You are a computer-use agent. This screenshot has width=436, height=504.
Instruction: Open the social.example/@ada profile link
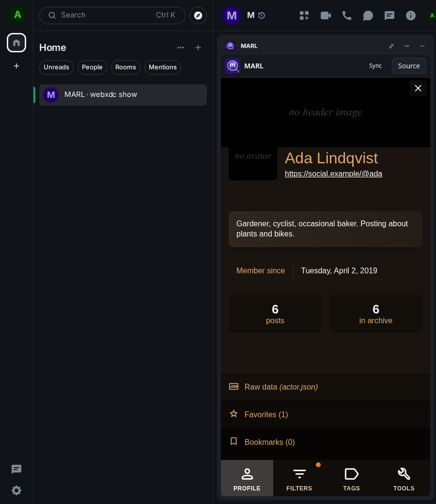(333, 173)
